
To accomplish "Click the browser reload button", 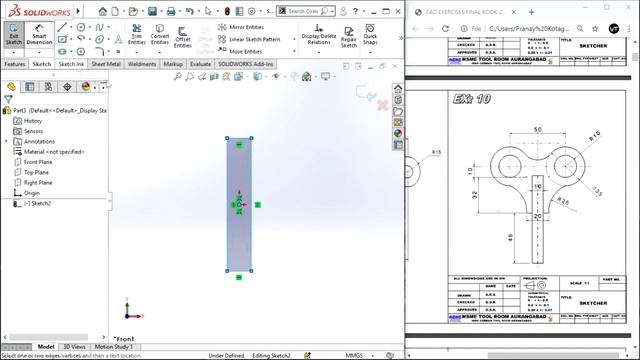I will [x=445, y=29].
